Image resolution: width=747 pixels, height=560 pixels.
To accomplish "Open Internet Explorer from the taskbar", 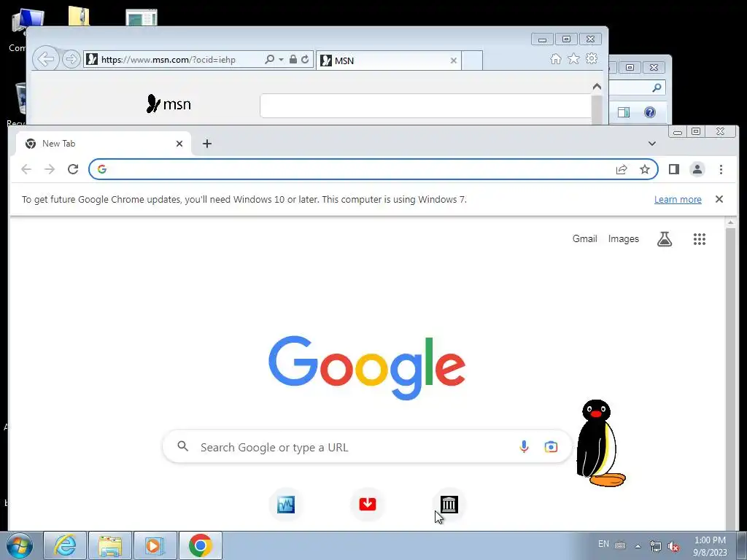I will pyautogui.click(x=65, y=545).
